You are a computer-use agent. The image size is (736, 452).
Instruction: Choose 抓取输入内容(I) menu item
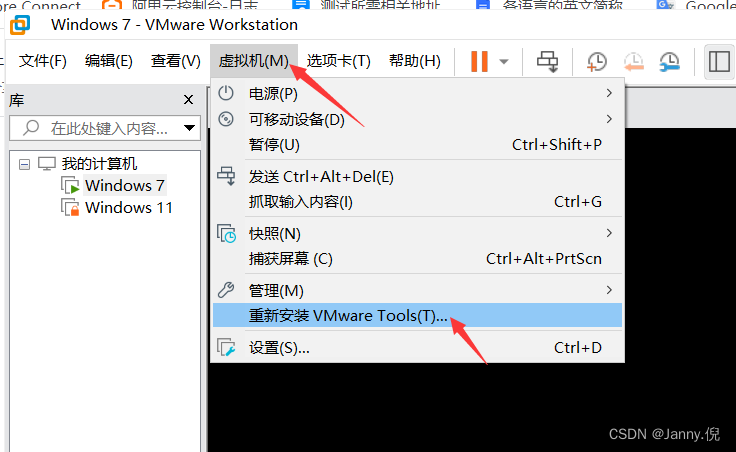coord(417,202)
